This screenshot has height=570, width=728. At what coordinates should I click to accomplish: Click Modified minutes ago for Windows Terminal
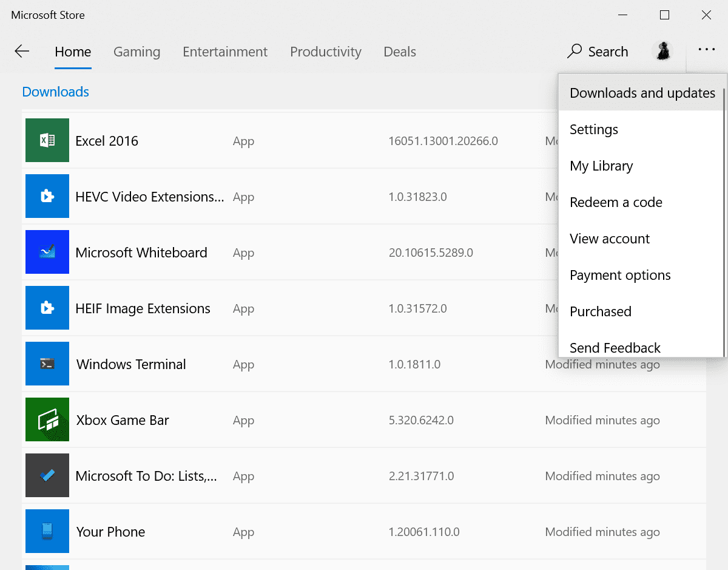click(602, 364)
